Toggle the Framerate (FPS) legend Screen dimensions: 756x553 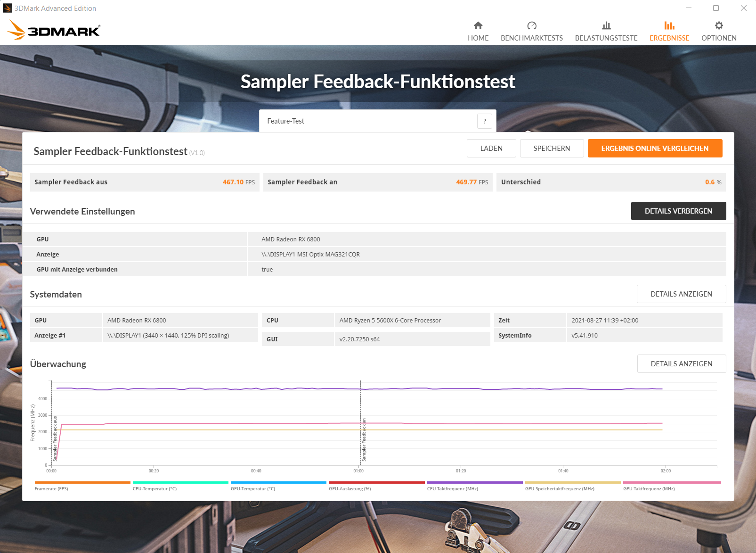82,486
